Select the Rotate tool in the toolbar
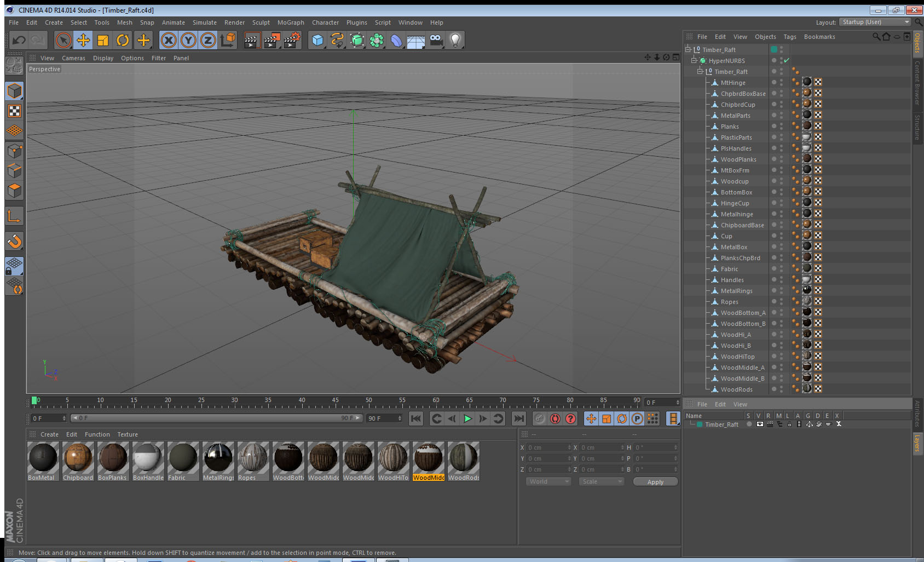The width and height of the screenshot is (924, 562). [x=123, y=40]
